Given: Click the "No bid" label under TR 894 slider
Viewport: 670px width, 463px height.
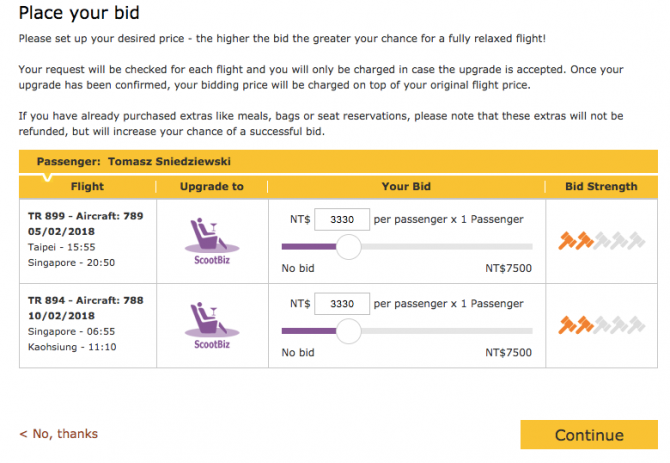Looking at the screenshot, I should [x=298, y=353].
